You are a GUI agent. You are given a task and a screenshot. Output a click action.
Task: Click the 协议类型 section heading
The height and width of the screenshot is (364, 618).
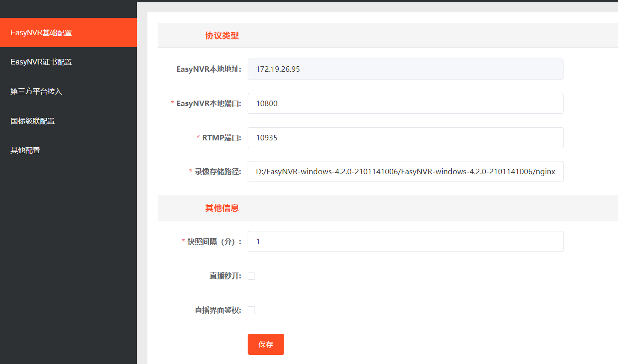pyautogui.click(x=222, y=36)
